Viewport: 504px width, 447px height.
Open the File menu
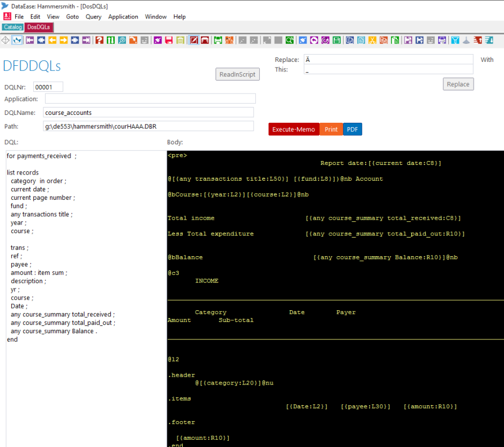pyautogui.click(x=19, y=17)
